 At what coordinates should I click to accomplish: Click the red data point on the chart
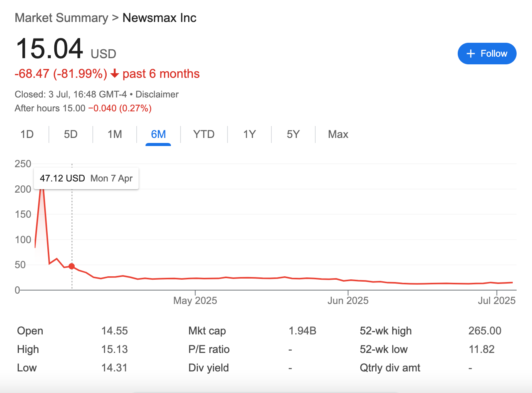[x=72, y=266]
